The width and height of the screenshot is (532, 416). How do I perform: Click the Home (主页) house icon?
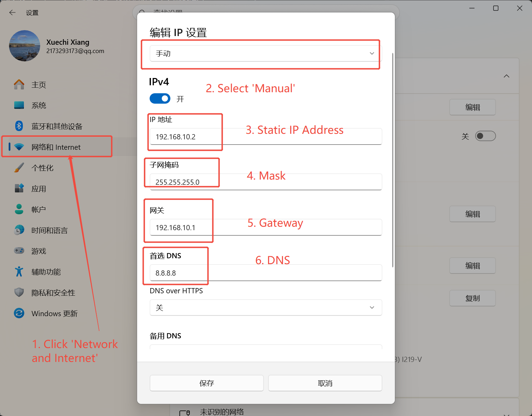pyautogui.click(x=19, y=85)
